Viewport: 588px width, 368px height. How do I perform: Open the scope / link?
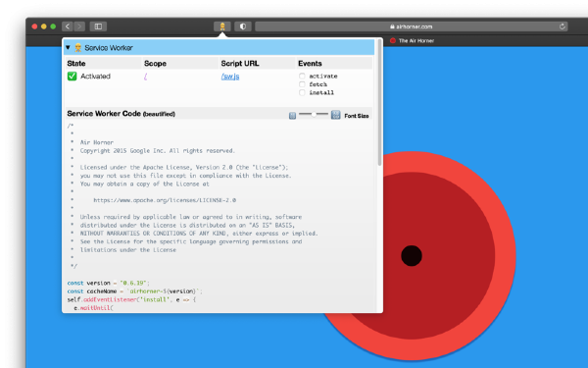145,77
